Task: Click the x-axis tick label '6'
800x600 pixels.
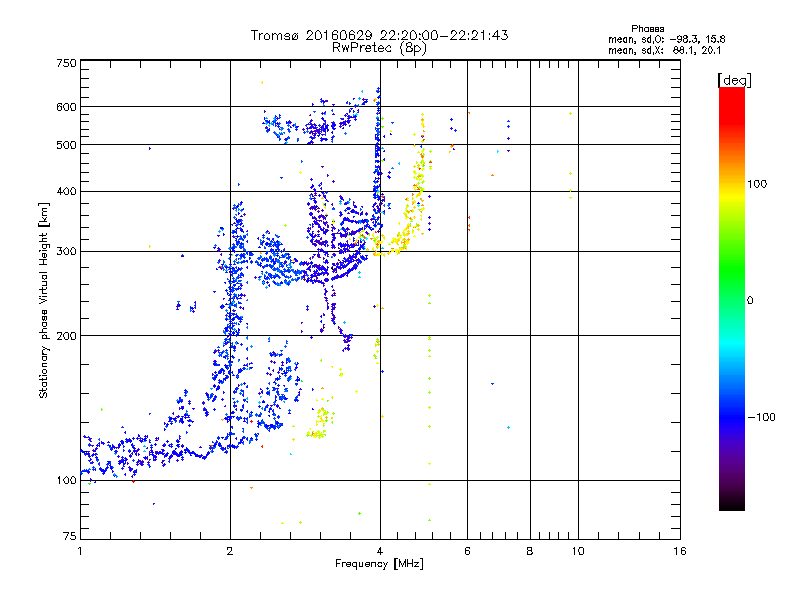Action: 467,551
